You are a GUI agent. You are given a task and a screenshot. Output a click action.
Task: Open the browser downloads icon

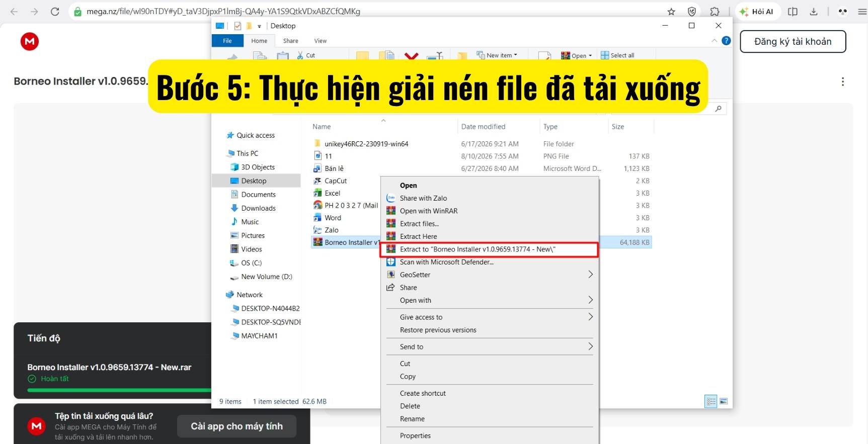point(814,12)
